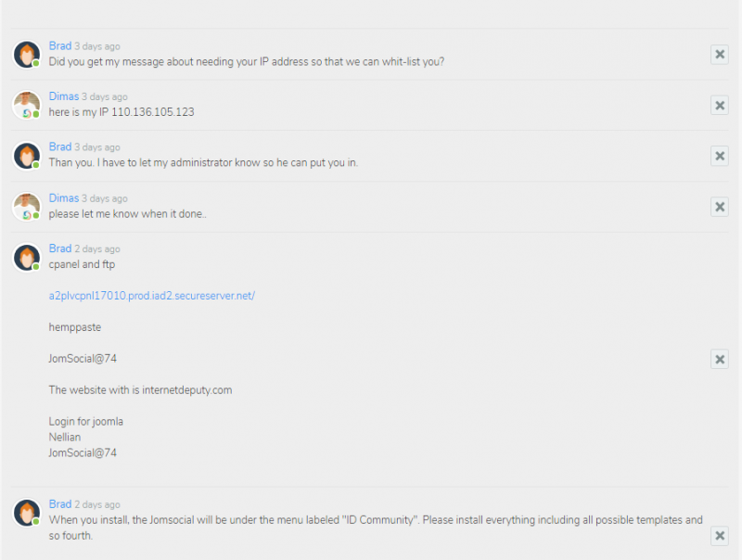
Task: Click Brad's avatar beside cpanel and ftp message
Action: pos(27,258)
